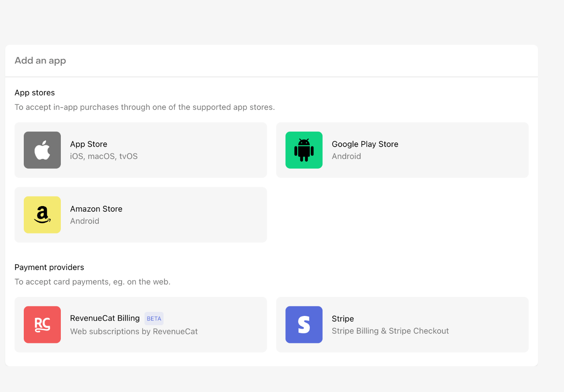The height and width of the screenshot is (392, 564).
Task: Click the blue Stripe S icon
Action: coord(304,325)
